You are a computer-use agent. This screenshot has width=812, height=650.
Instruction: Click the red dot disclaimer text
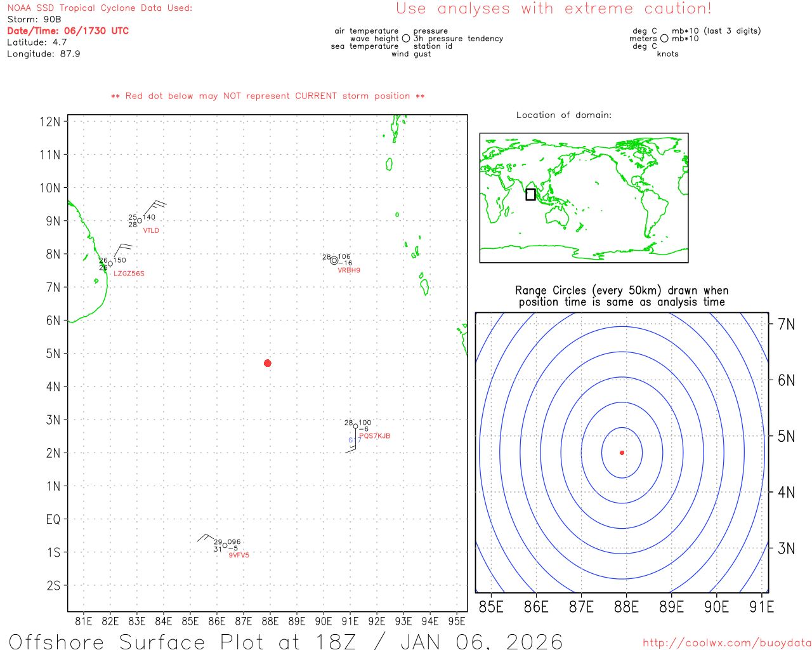[x=268, y=96]
